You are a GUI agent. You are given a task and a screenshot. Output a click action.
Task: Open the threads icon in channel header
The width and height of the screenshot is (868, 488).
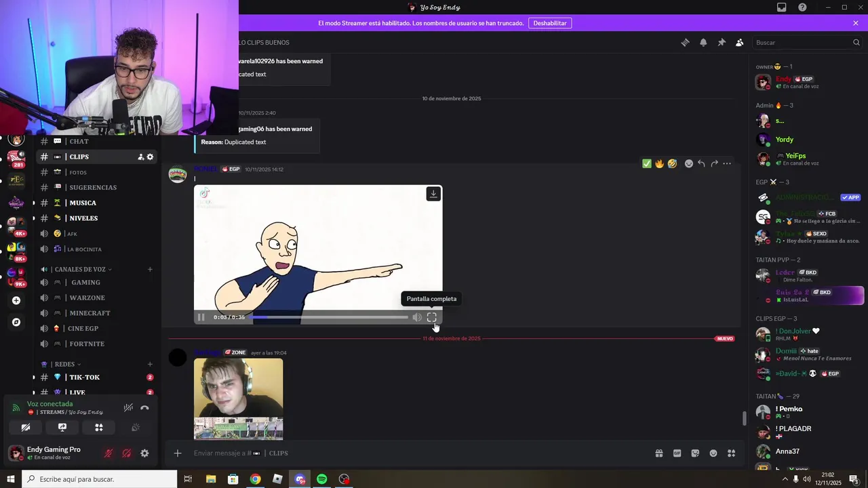pyautogui.click(x=685, y=42)
